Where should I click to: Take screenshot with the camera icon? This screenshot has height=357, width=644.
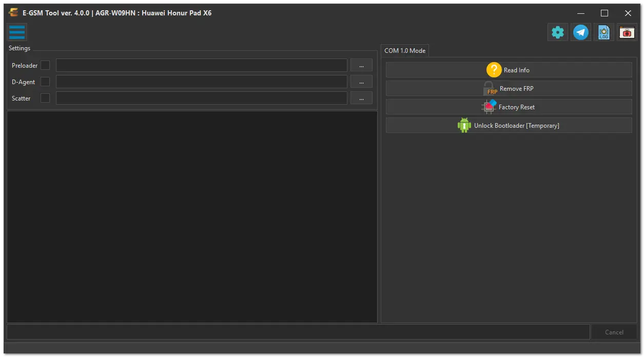pyautogui.click(x=627, y=32)
